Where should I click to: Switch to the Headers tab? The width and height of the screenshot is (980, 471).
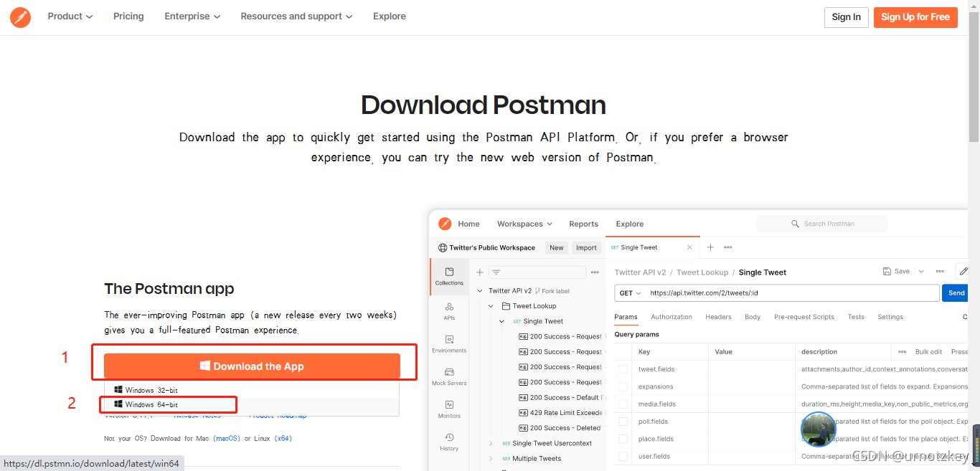click(x=718, y=317)
